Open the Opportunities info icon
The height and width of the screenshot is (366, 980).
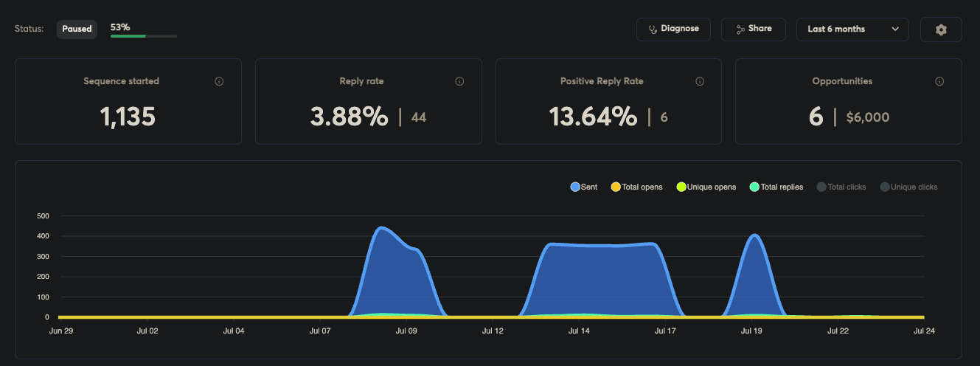tap(939, 81)
